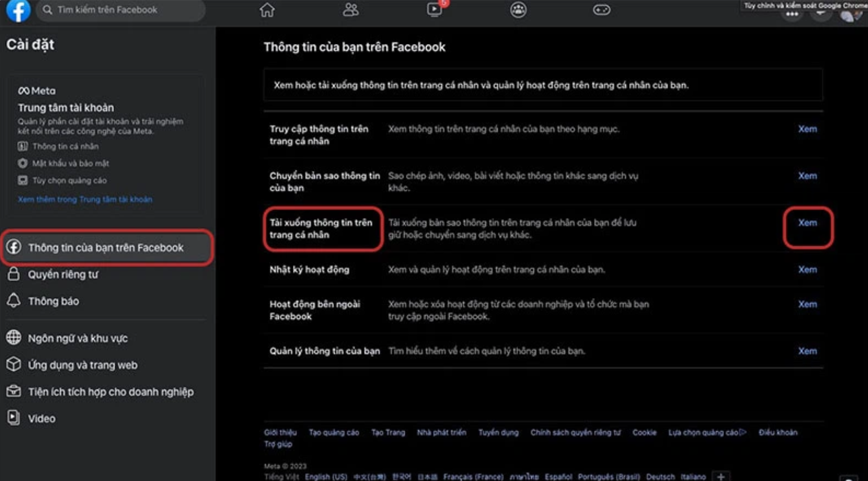Click Xem for Truy cập thông tin

coord(807,129)
